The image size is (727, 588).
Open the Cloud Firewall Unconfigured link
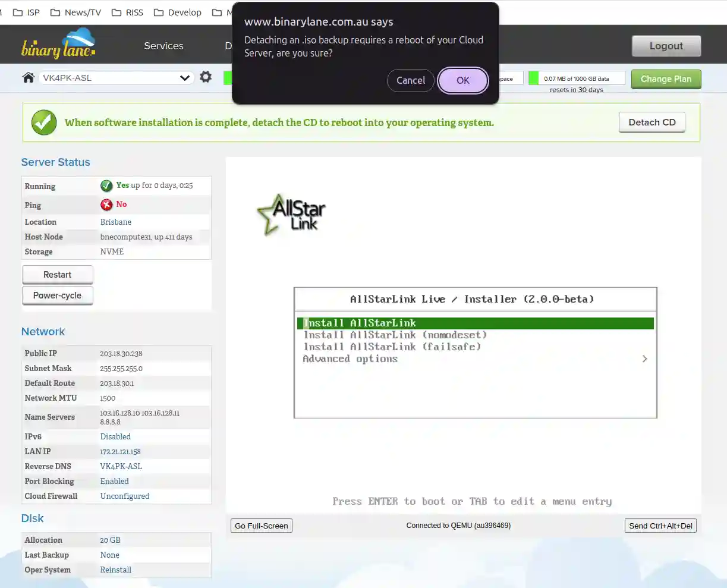pos(125,496)
